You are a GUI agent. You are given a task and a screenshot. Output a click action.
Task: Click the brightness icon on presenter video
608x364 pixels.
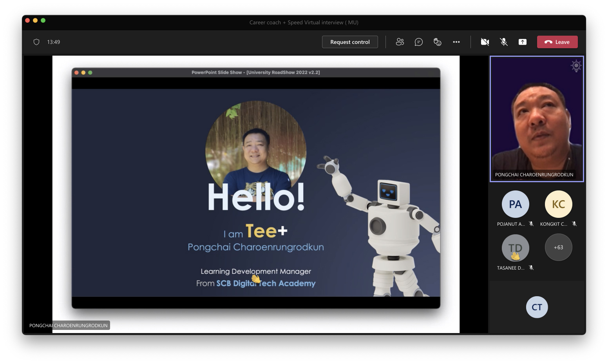[575, 66]
